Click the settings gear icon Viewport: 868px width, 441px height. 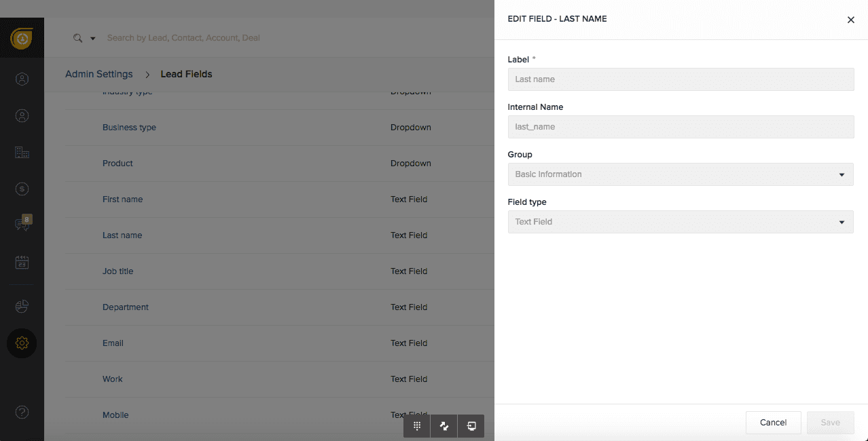(22, 343)
